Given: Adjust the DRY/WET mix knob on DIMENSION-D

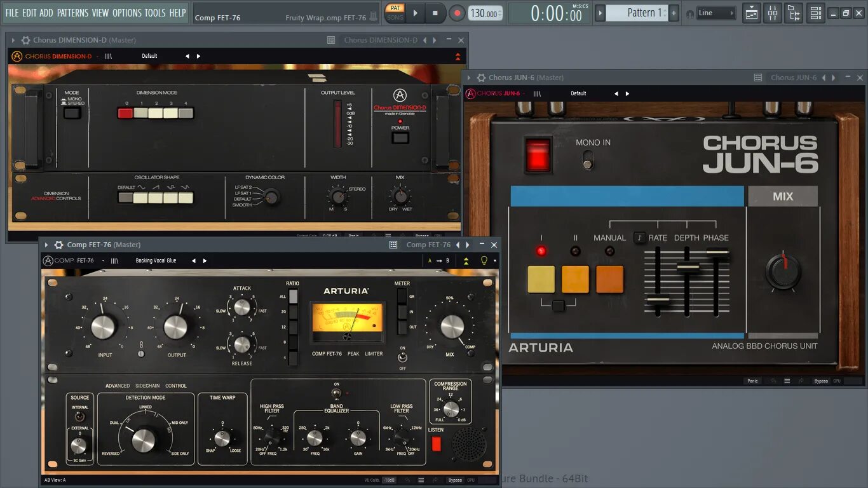Looking at the screenshot, I should 400,196.
